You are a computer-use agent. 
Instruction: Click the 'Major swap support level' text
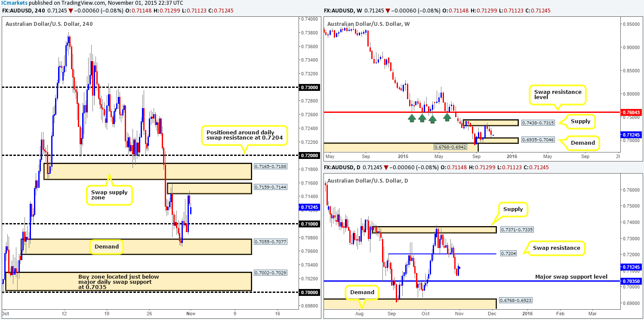point(571,277)
